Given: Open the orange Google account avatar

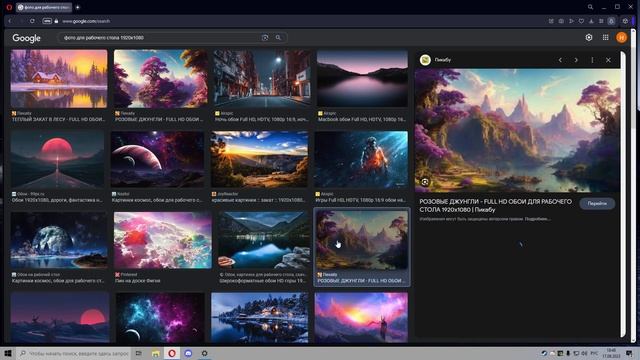Looking at the screenshot, I should point(621,38).
